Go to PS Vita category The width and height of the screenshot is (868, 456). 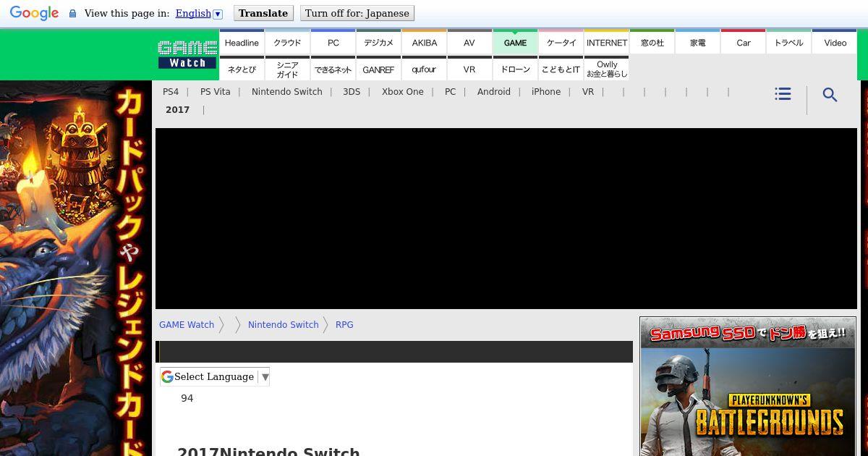click(216, 92)
